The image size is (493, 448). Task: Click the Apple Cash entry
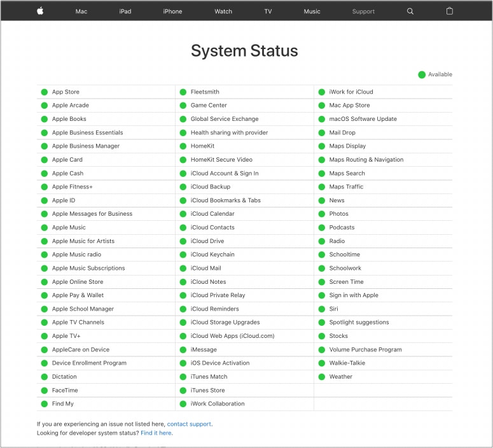[x=67, y=173]
